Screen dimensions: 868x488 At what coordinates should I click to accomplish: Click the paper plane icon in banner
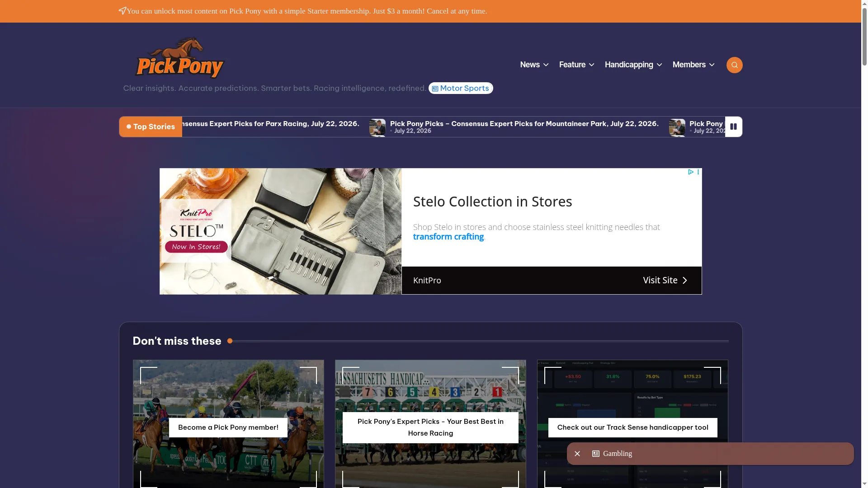click(x=122, y=10)
